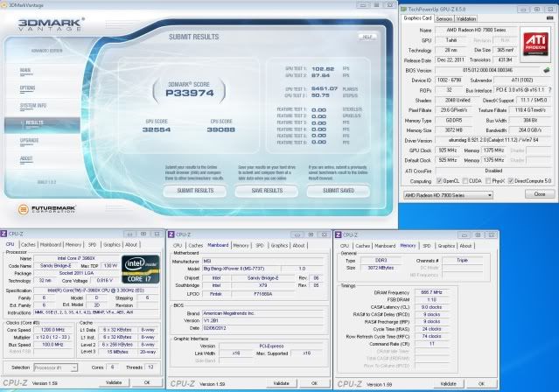This screenshot has height=392, width=559.
Task: Click Validate in the Memory window
Action: click(x=448, y=384)
